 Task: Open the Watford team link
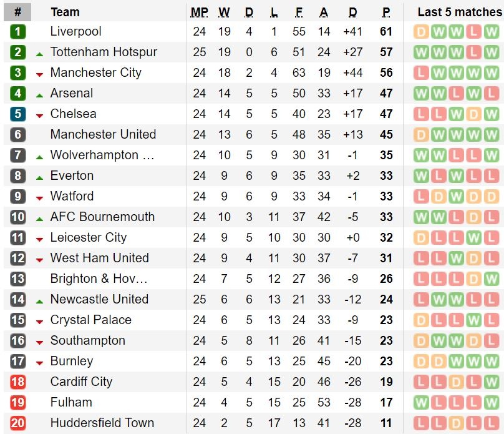72,196
